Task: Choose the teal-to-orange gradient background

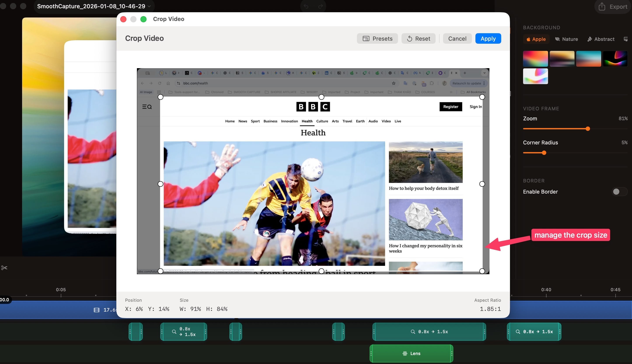Action: (588, 59)
